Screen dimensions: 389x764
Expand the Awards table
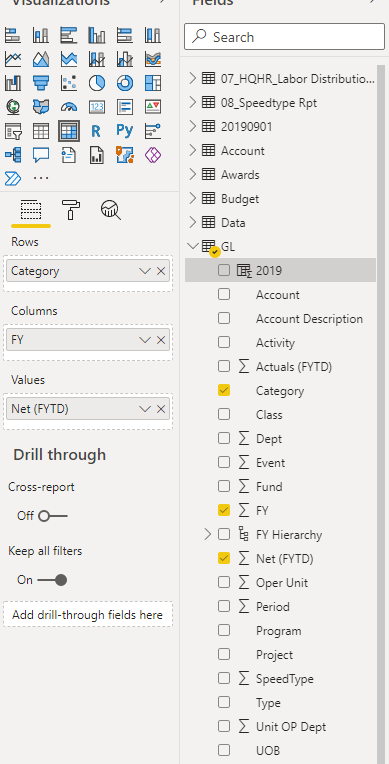coord(193,174)
